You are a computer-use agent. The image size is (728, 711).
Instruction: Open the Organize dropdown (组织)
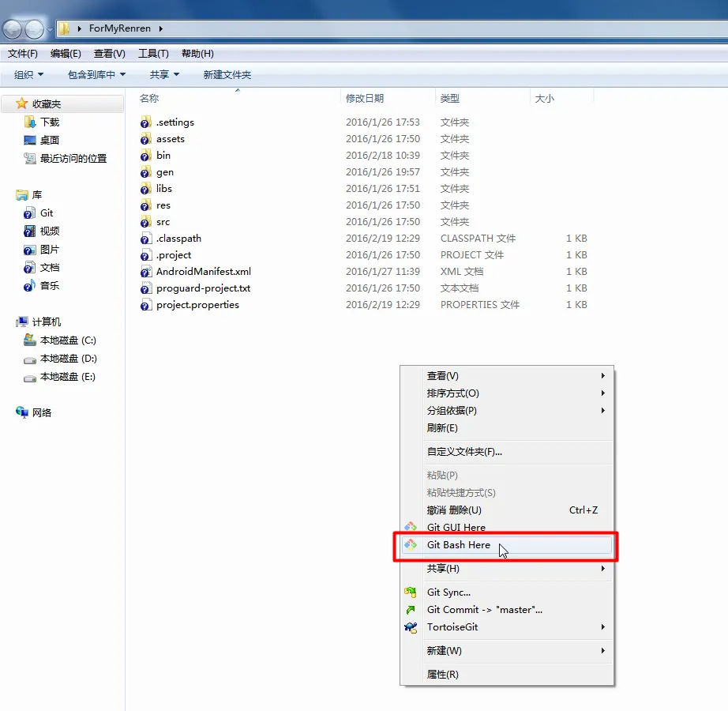pyautogui.click(x=28, y=75)
